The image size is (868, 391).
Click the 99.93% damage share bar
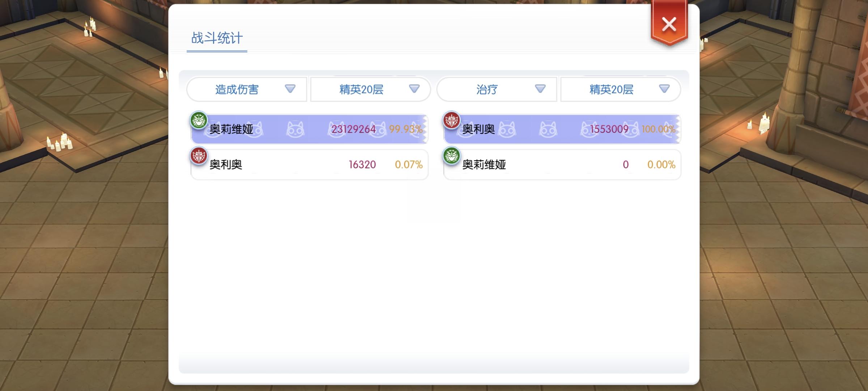coord(406,129)
